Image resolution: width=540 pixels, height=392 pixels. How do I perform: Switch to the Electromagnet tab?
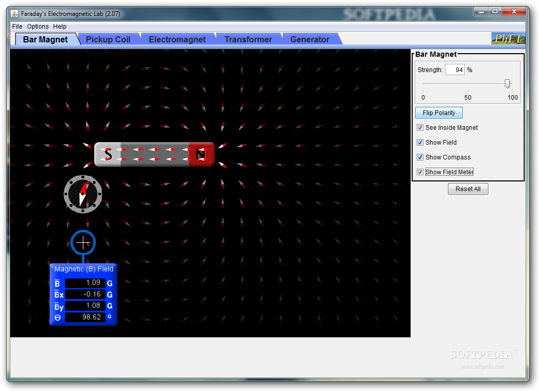[177, 39]
